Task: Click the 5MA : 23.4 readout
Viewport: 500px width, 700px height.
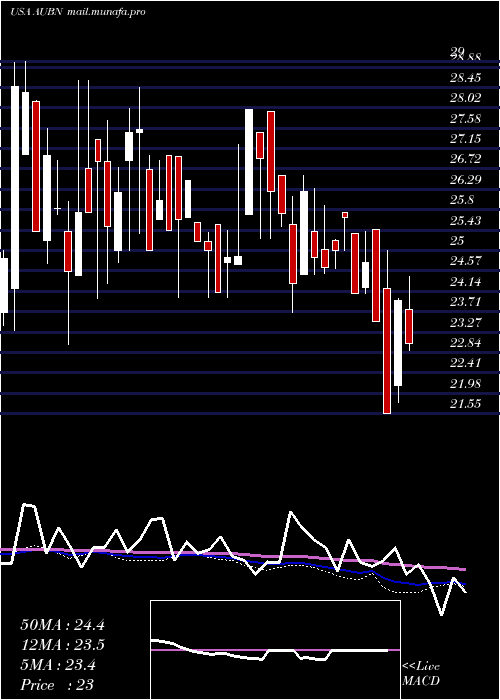Action: point(58,665)
